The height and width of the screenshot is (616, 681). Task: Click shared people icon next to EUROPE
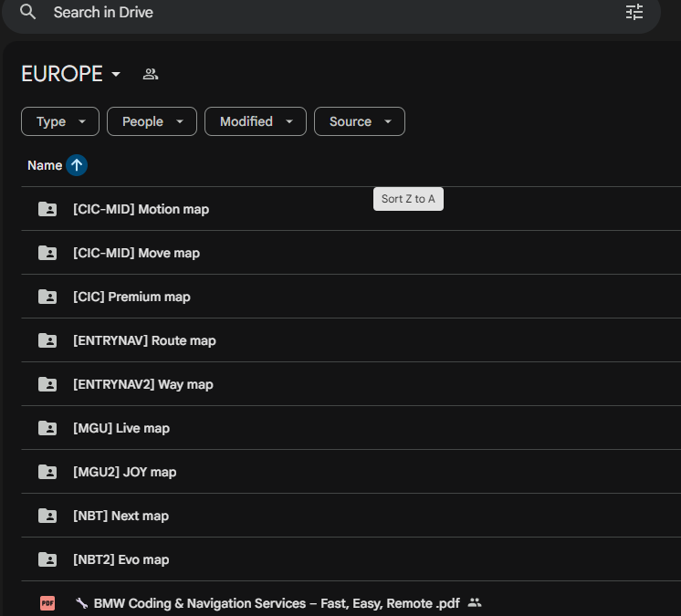coord(151,75)
